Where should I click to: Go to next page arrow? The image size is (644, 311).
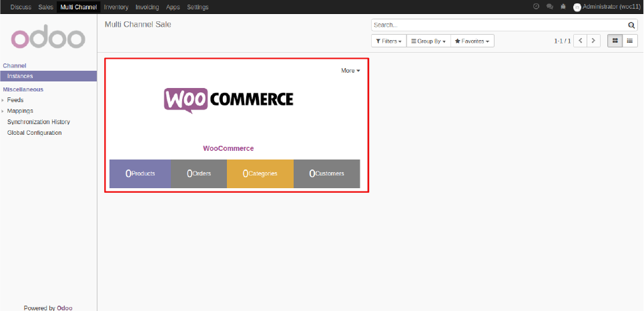tap(593, 41)
